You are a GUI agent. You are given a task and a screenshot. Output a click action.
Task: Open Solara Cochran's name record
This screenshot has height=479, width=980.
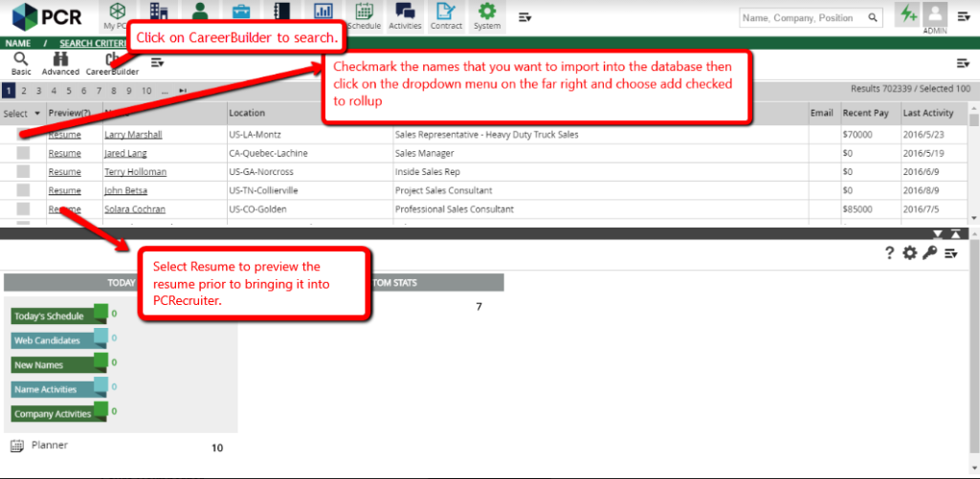[135, 209]
